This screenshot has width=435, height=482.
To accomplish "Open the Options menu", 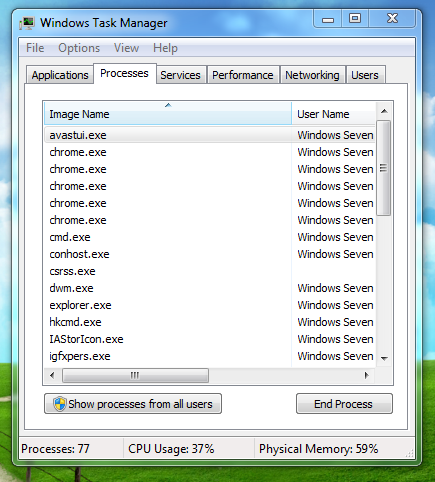I will pos(79,48).
